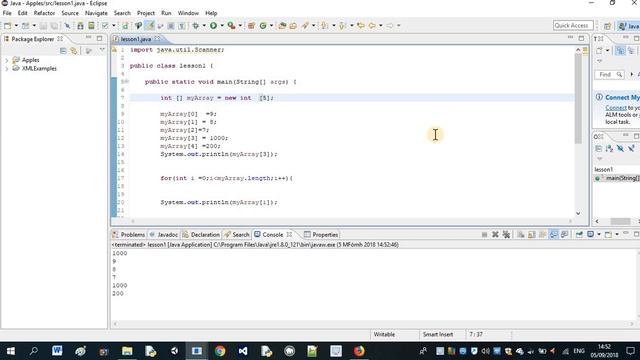
Task: Open File Explorer from the taskbar
Action: point(127,351)
